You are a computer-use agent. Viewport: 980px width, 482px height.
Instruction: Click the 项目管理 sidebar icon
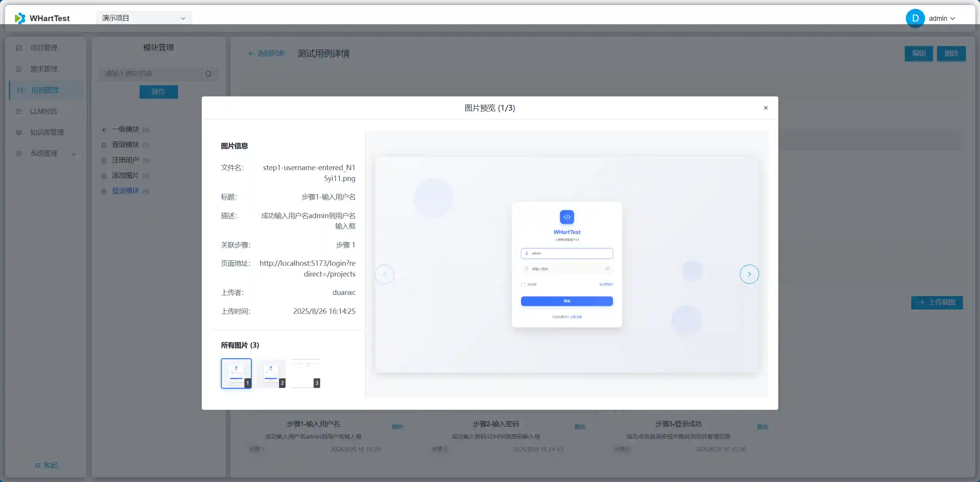point(19,48)
